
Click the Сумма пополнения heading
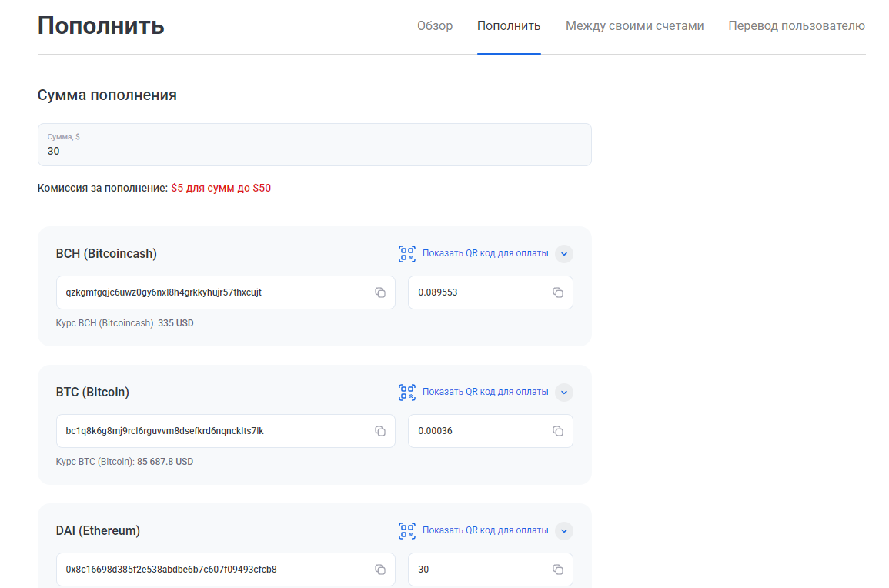[x=107, y=95]
